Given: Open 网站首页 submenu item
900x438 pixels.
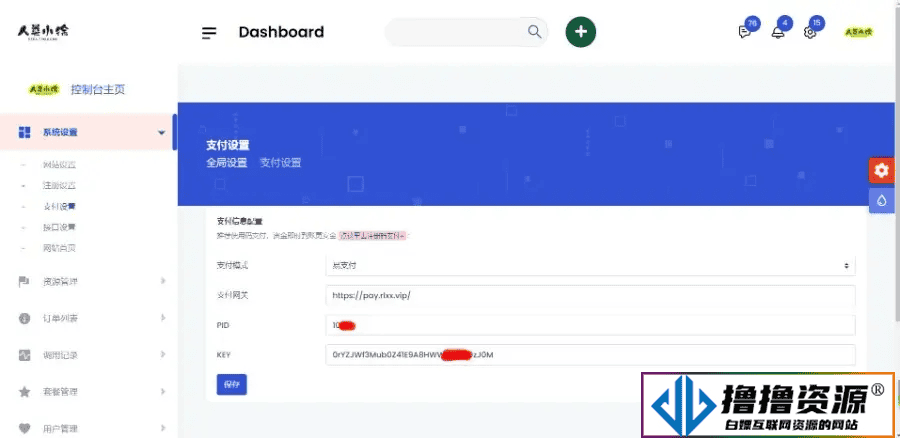Looking at the screenshot, I should pos(60,248).
